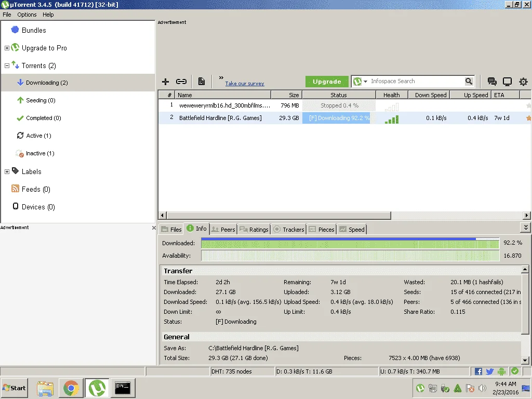The image size is (532, 399).
Task: Click the star icon on Battlefield row
Action: pos(528,118)
